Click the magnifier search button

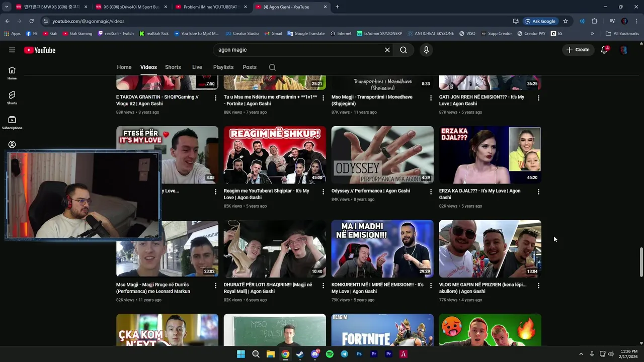point(404,50)
